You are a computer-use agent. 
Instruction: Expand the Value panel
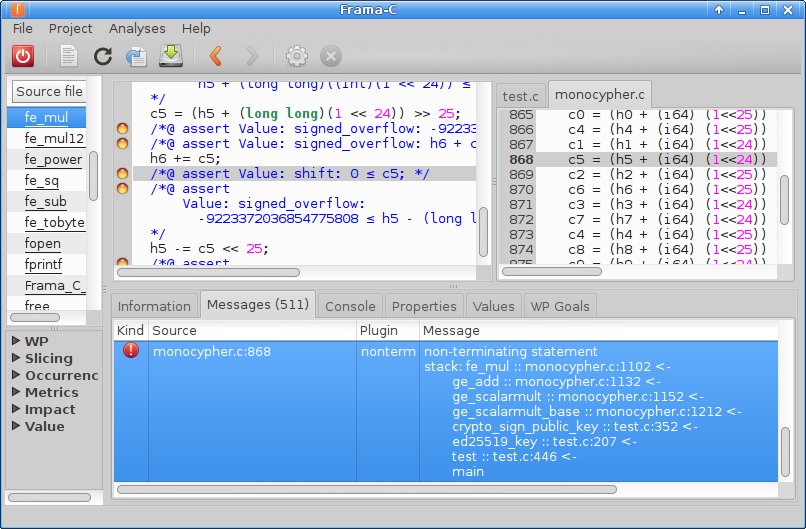(16, 426)
